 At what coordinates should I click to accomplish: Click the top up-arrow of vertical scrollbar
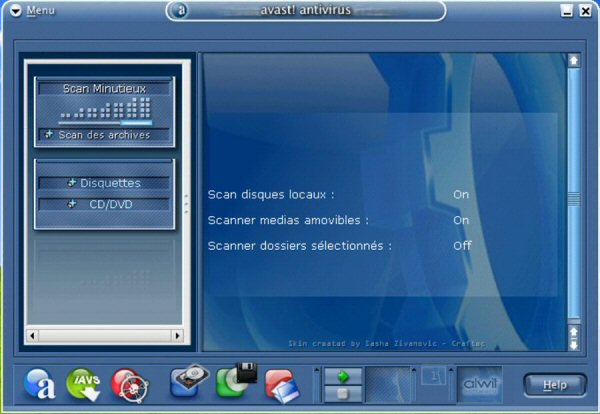coord(574,60)
